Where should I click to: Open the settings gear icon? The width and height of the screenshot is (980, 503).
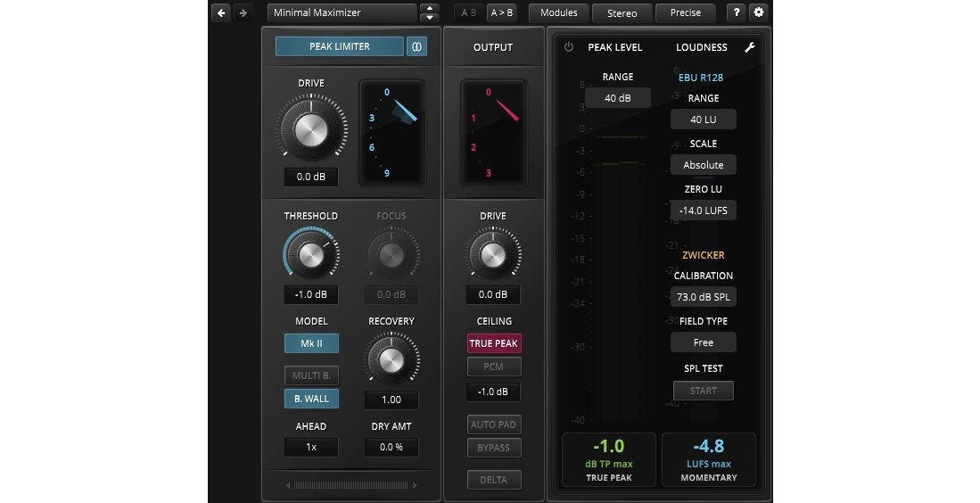pyautogui.click(x=759, y=12)
